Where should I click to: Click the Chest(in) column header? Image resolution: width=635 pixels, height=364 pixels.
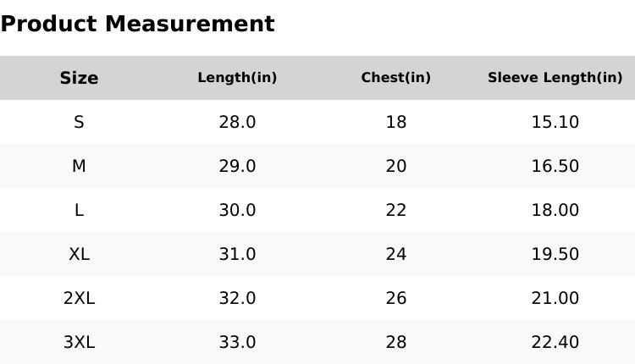(395, 78)
